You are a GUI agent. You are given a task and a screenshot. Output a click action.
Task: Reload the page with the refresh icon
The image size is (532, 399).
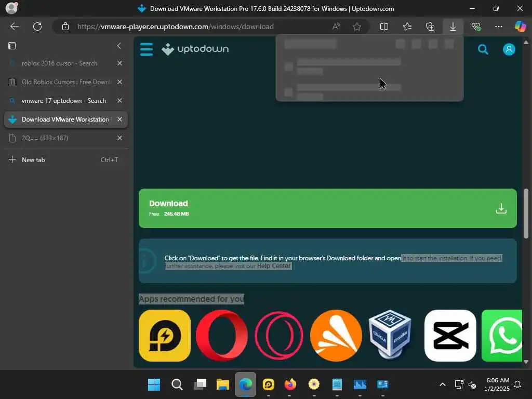37,26
